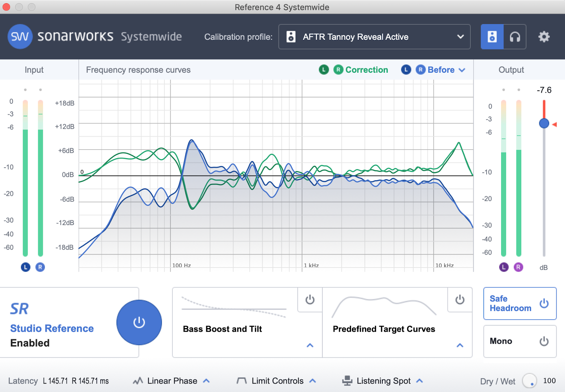Viewport: 565px width, 392px height.
Task: Open the Before curve dropdown
Action: [x=462, y=70]
